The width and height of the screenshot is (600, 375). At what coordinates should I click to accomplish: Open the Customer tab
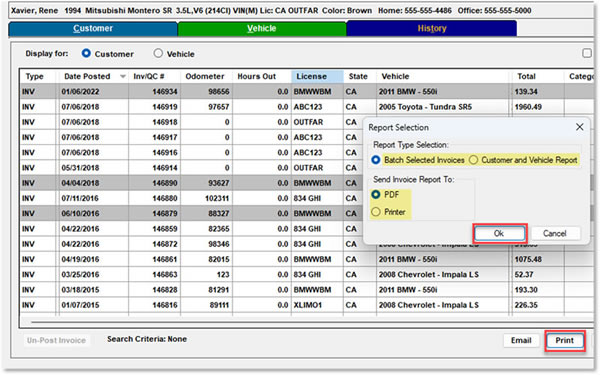[93, 29]
